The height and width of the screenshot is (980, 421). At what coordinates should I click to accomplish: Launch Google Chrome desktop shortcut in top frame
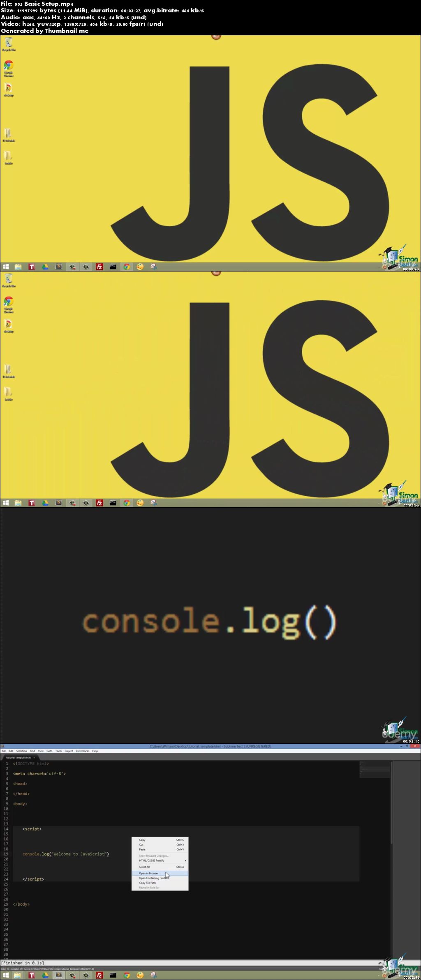[x=9, y=69]
